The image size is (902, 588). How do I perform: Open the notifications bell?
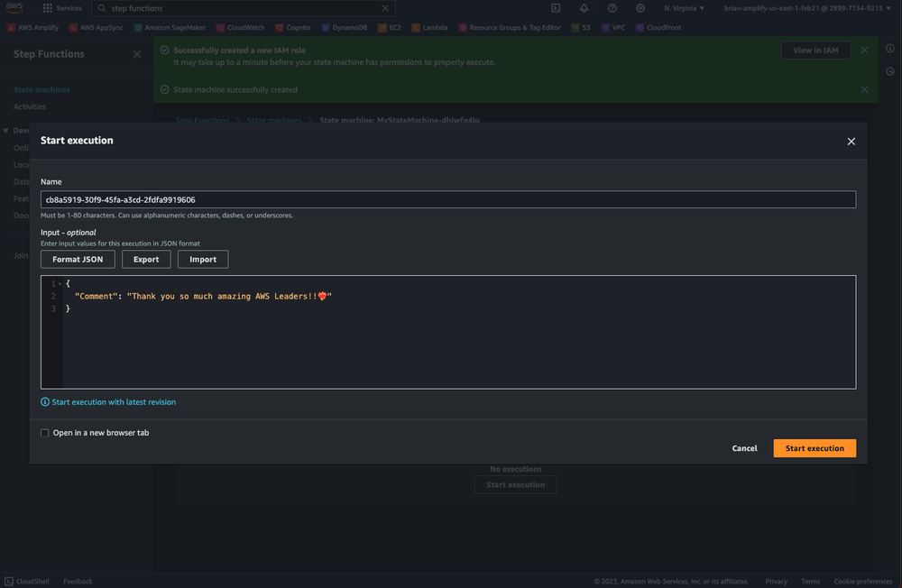point(584,8)
